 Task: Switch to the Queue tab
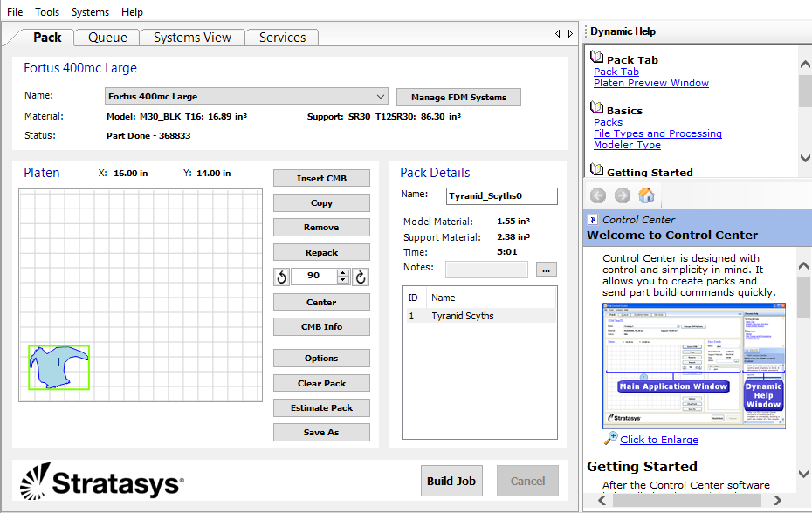click(x=107, y=38)
